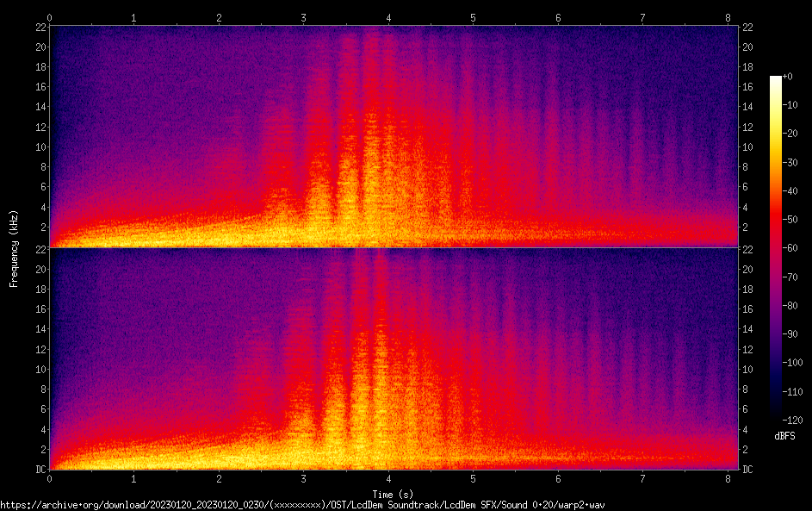The width and height of the screenshot is (812, 511).
Task: Click the 5 second mark on the bottom time axis
Action: [473, 478]
